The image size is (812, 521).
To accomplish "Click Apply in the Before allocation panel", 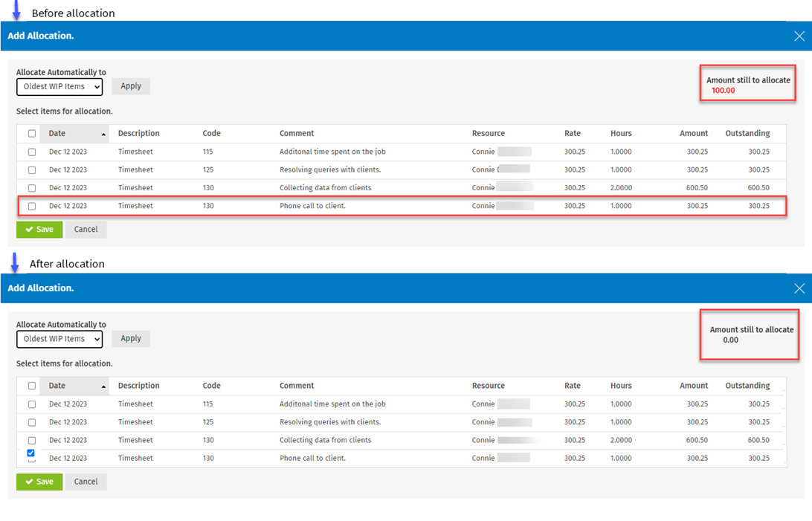I will pos(131,86).
